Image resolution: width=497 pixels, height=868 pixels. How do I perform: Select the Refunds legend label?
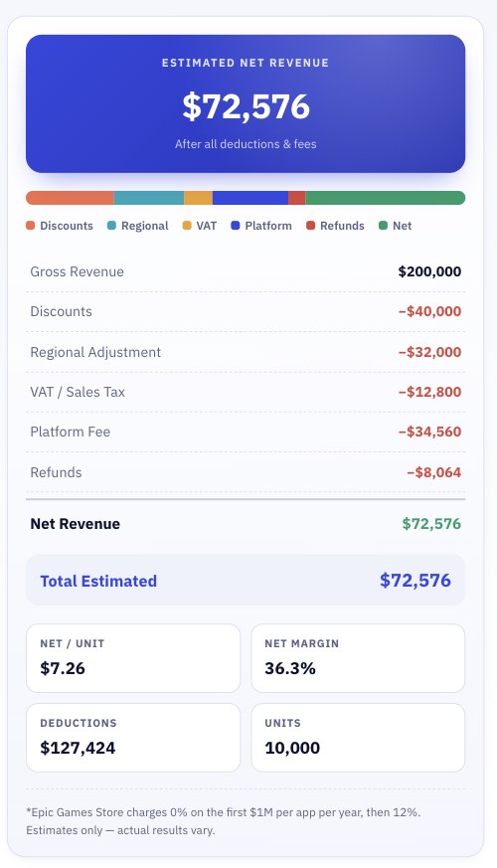click(x=342, y=226)
